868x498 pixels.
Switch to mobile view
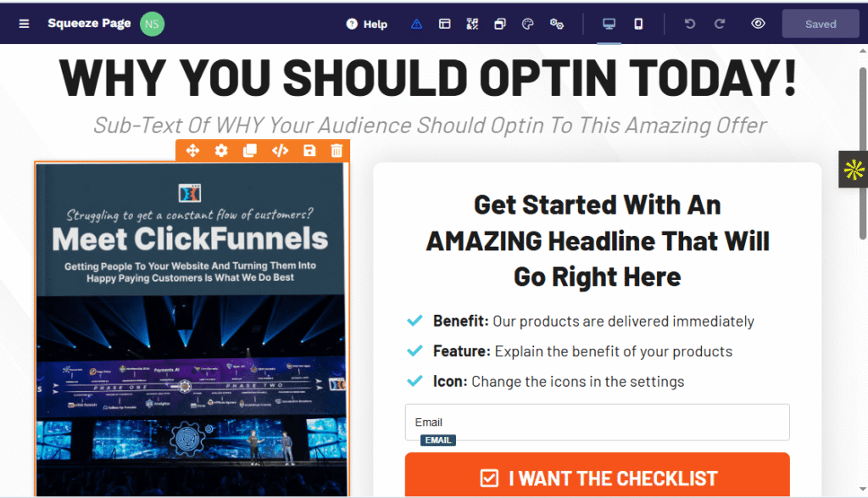point(638,24)
